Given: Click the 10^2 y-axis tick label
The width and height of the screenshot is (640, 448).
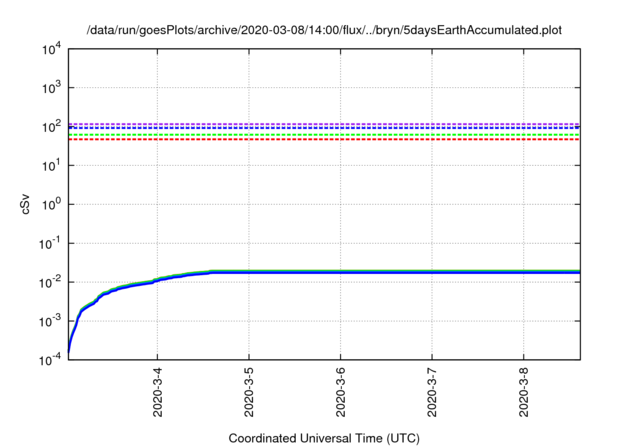Looking at the screenshot, I should (x=51, y=126).
